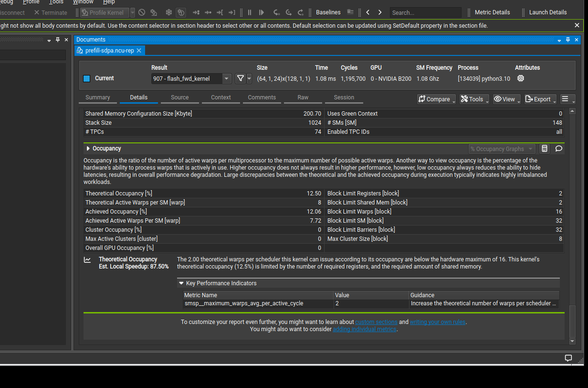Click the Terminate toolbar button
Image resolution: width=588 pixels, height=388 pixels.
pos(51,12)
